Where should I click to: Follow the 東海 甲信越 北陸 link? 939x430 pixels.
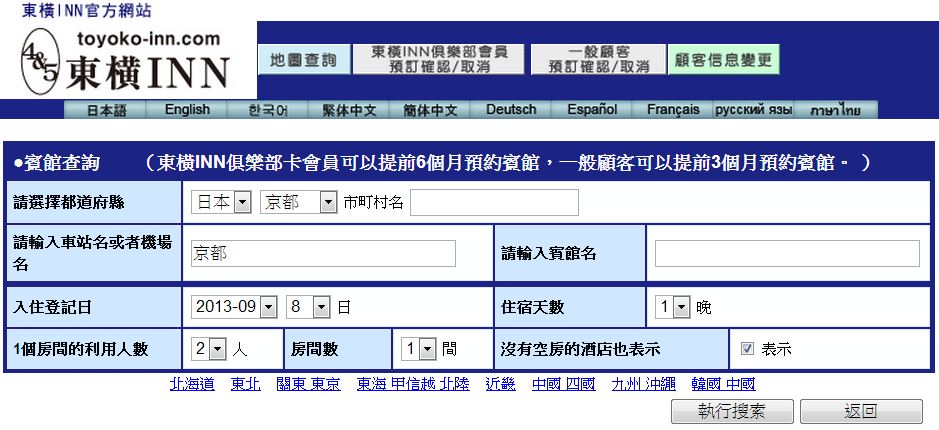pyautogui.click(x=413, y=384)
